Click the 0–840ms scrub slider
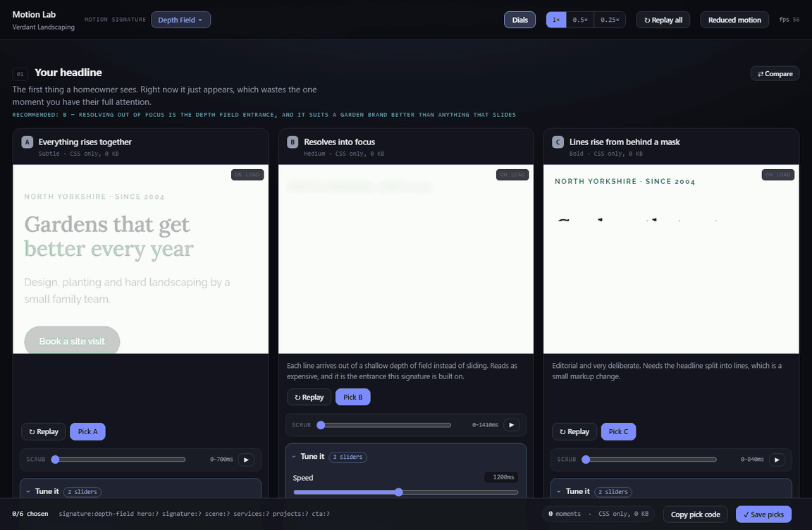Screen dimensions: 812x530 click(x=651, y=460)
